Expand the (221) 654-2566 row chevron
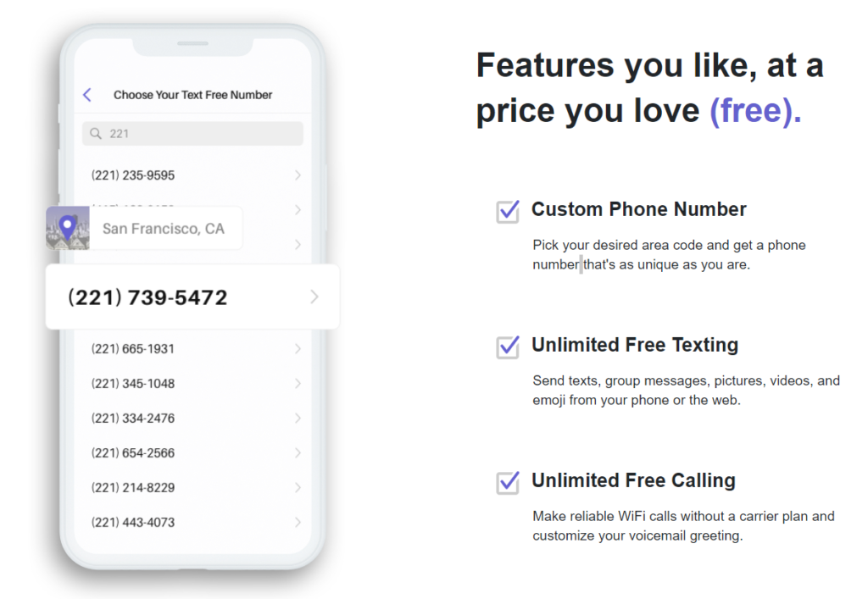Screen dimensions: 868x599 point(298,452)
